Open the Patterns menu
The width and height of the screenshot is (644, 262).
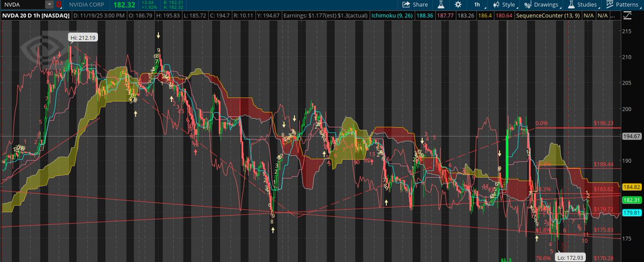[624, 4]
